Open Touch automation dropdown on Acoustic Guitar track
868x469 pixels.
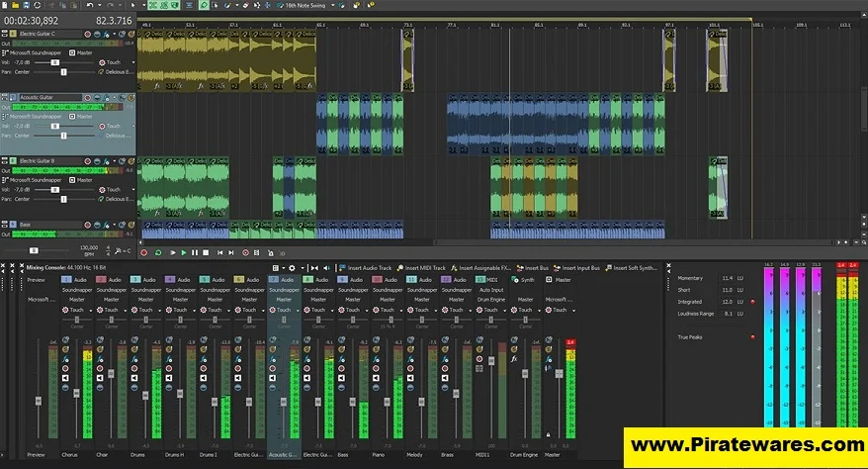[132, 127]
